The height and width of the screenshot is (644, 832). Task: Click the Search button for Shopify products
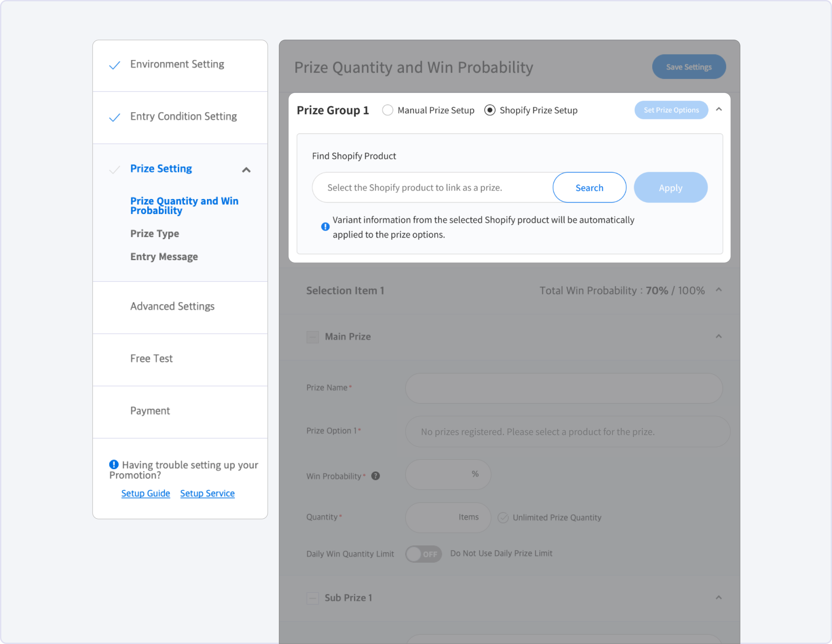[589, 187]
